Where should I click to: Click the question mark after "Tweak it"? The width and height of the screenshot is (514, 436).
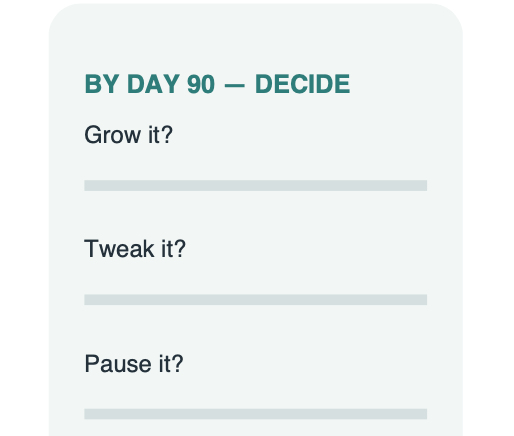180,248
